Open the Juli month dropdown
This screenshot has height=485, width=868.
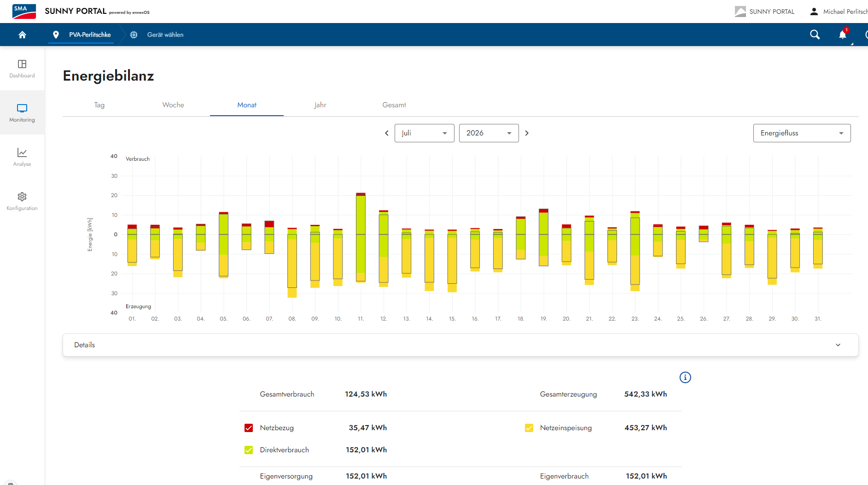(x=425, y=133)
